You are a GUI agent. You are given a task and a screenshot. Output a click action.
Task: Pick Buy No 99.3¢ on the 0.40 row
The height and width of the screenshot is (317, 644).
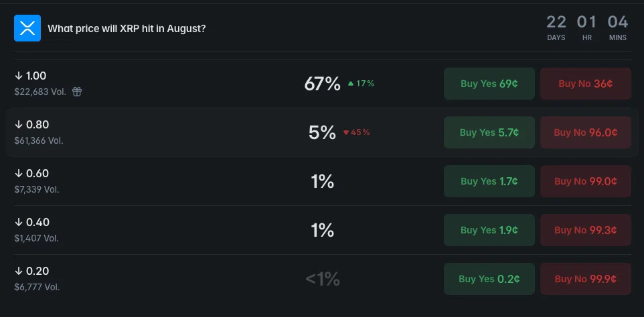pyautogui.click(x=586, y=230)
